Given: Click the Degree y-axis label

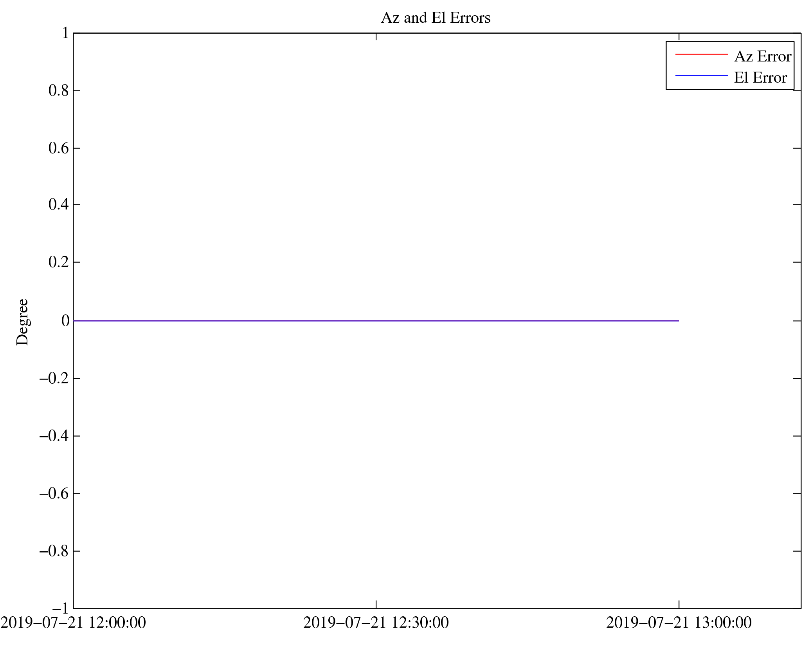Looking at the screenshot, I should [22, 322].
